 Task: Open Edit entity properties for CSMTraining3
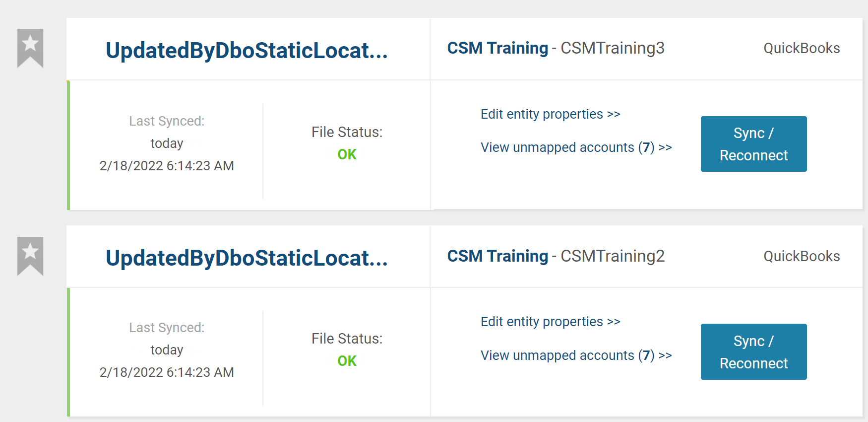click(551, 114)
